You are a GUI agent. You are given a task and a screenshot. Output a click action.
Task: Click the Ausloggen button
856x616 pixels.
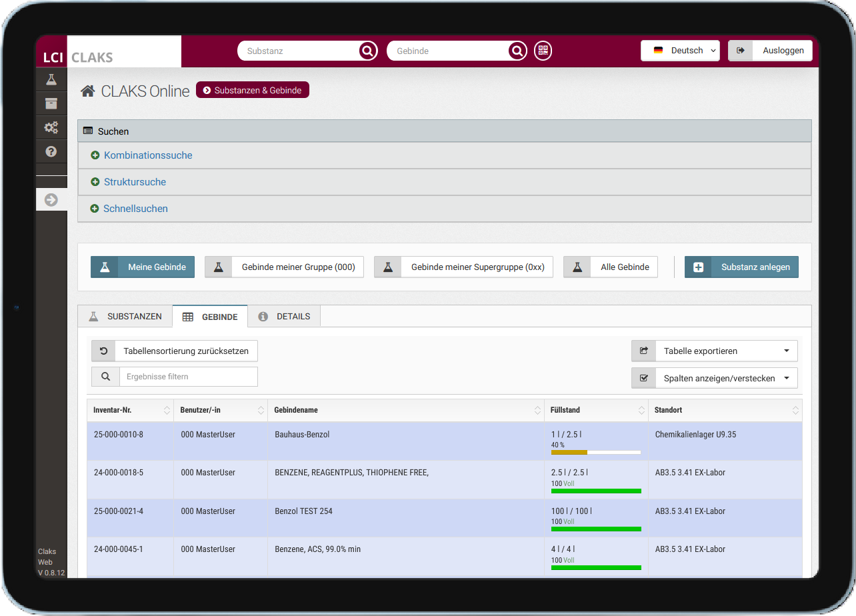coord(770,51)
